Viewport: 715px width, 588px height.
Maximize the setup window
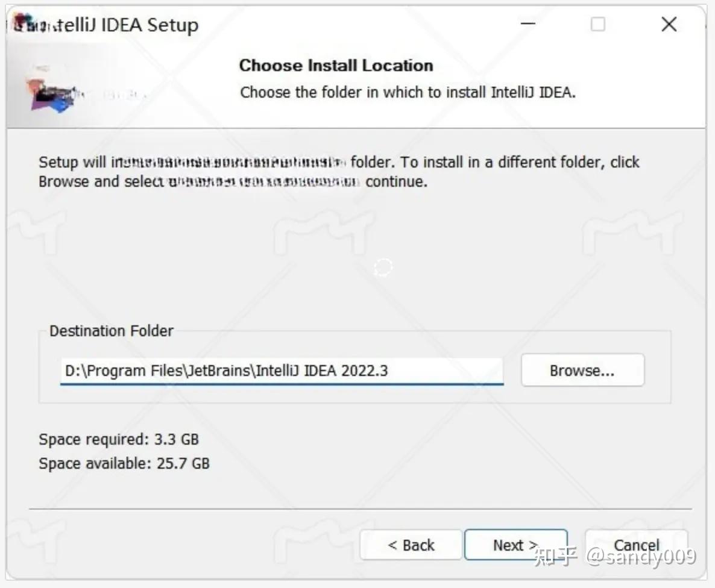coord(597,24)
